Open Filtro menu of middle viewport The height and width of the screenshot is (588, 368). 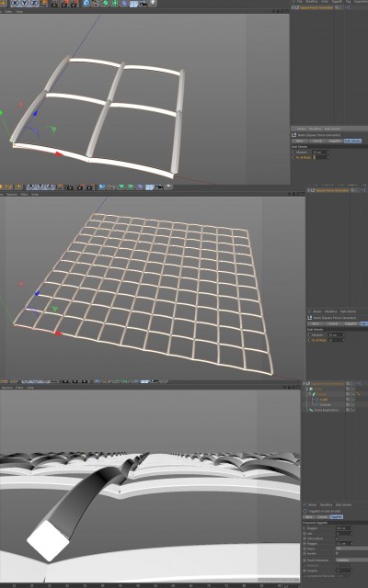click(25, 195)
